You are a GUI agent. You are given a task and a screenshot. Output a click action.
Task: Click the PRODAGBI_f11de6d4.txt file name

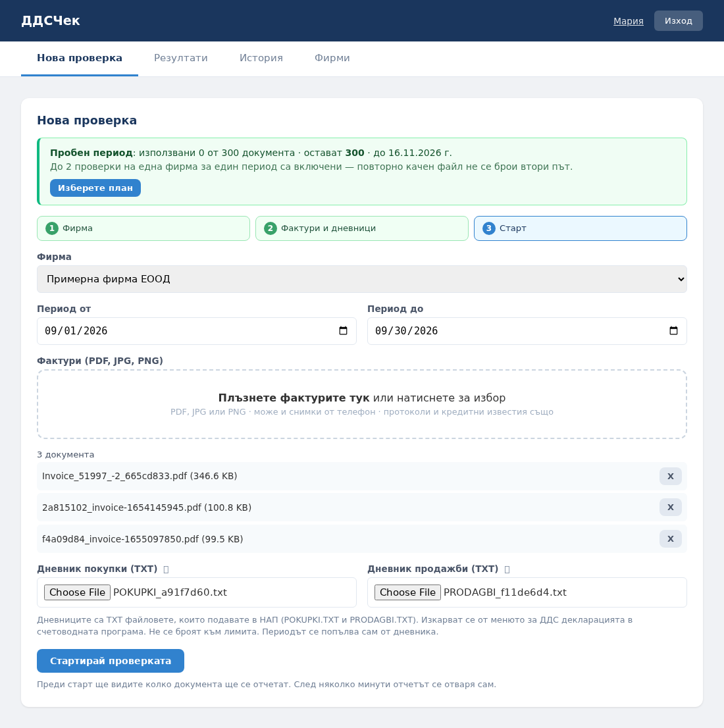point(505,592)
